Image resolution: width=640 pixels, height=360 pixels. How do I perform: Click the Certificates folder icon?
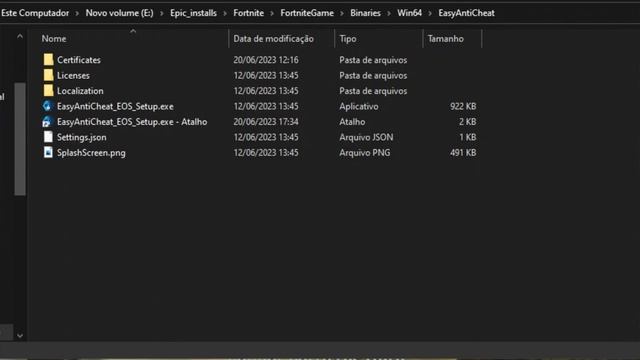coord(48,60)
